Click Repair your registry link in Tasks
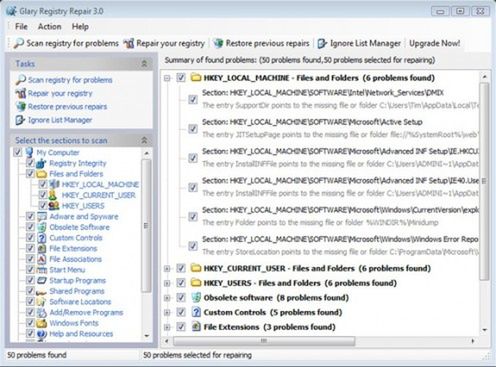The height and width of the screenshot is (367, 496). (60, 93)
